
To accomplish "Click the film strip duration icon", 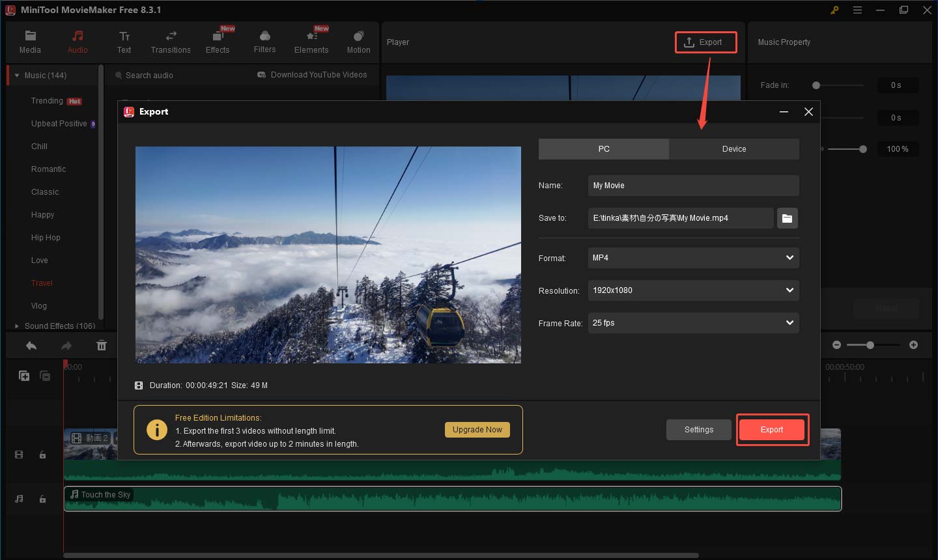I will pyautogui.click(x=139, y=385).
